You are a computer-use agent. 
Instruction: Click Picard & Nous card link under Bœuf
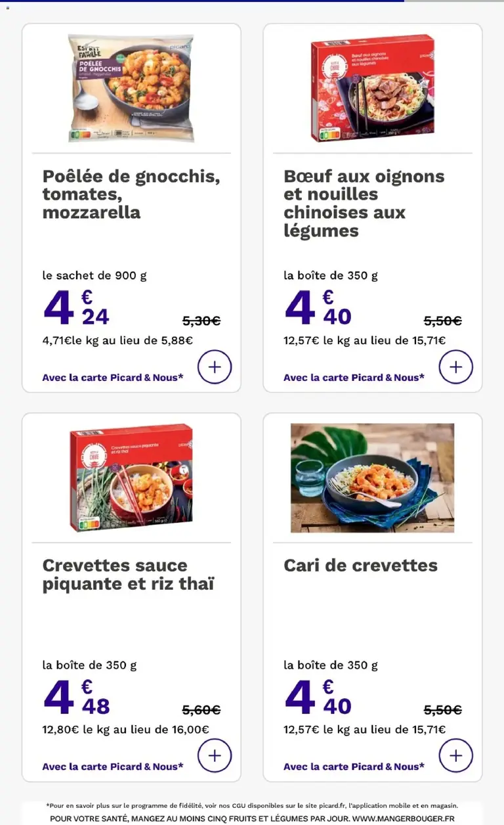[x=354, y=378]
